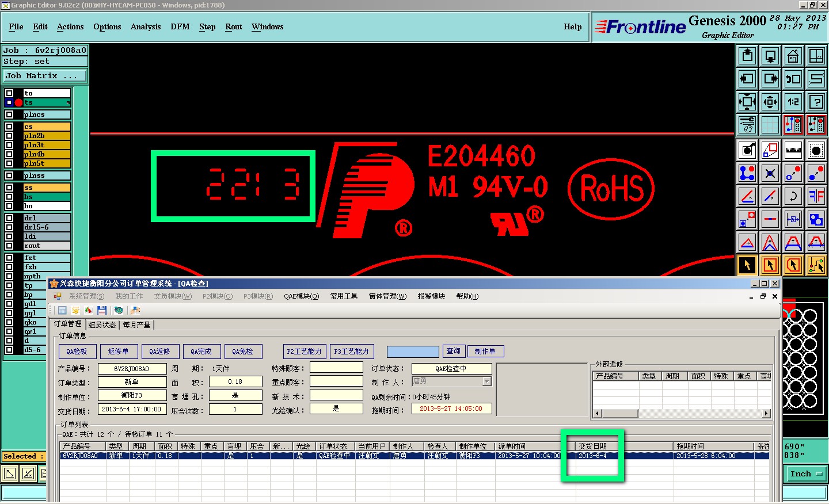
Task: Click the 产品编号 field 6V2RJ008A0
Action: tap(132, 369)
